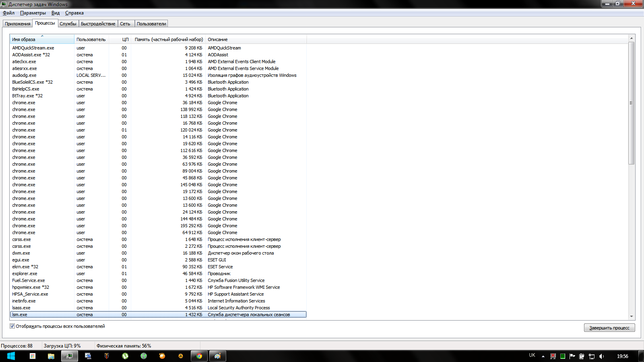Click the Action Center flag icon
Screen dimensions: 644x362
[572, 356]
